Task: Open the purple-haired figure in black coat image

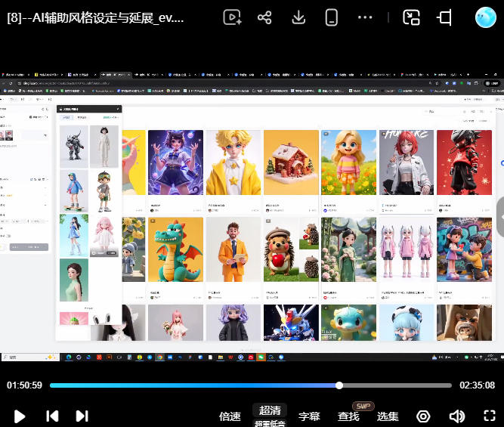Action: tap(233, 323)
